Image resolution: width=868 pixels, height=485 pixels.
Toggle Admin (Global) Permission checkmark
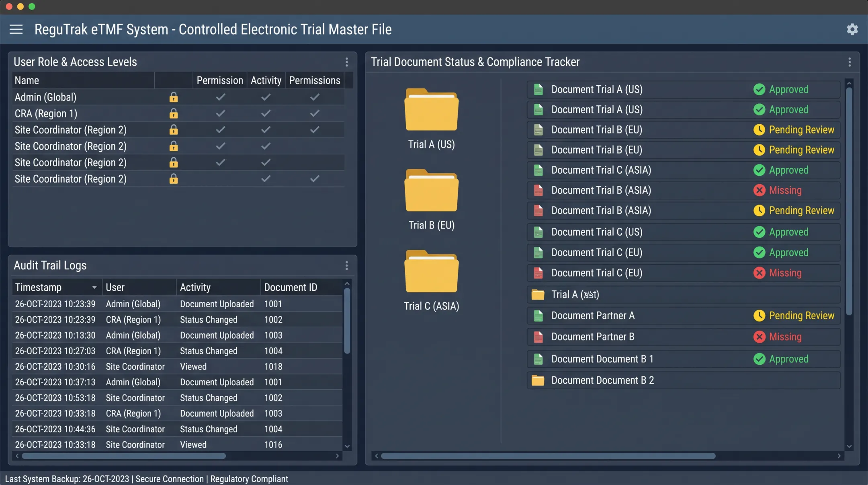[220, 97]
